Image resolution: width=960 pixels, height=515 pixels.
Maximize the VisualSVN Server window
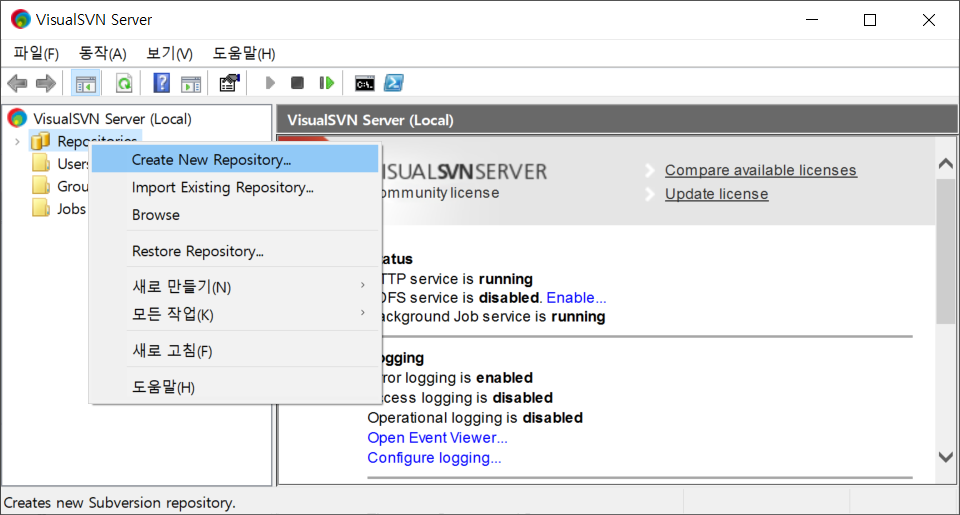pos(870,20)
